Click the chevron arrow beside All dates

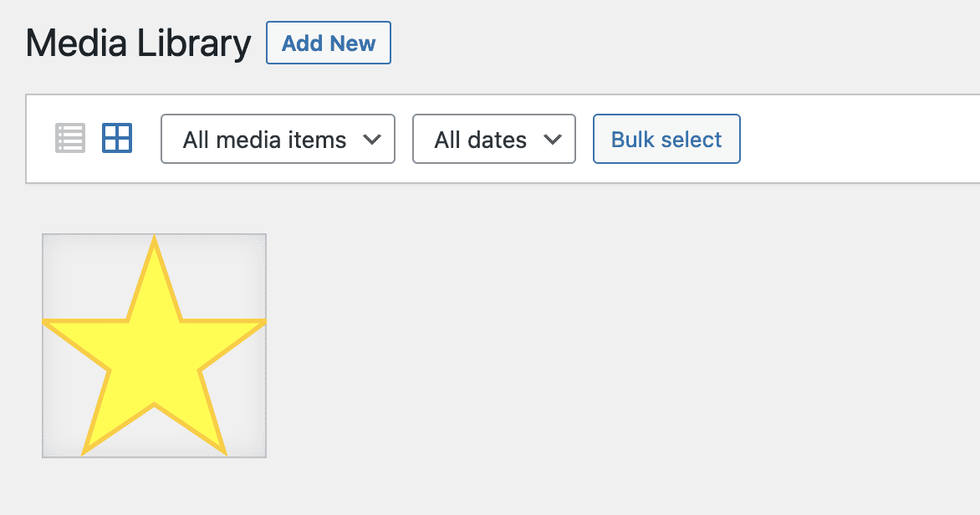click(553, 139)
